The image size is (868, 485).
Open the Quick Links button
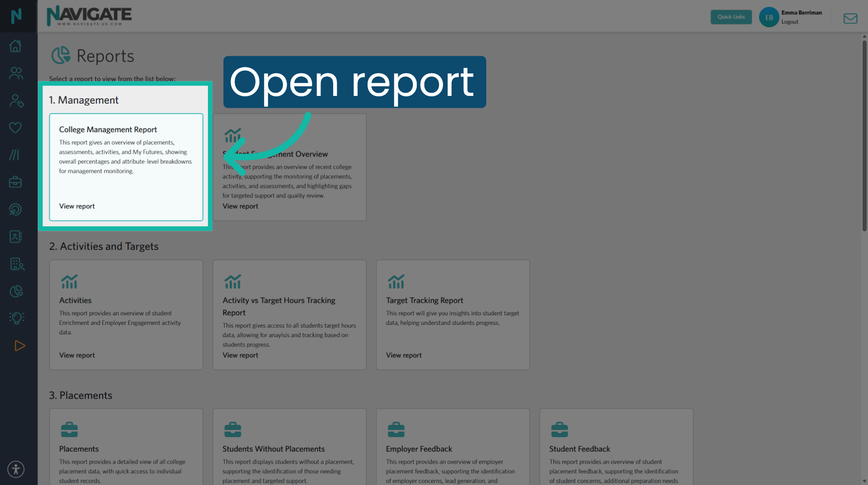[x=731, y=17]
